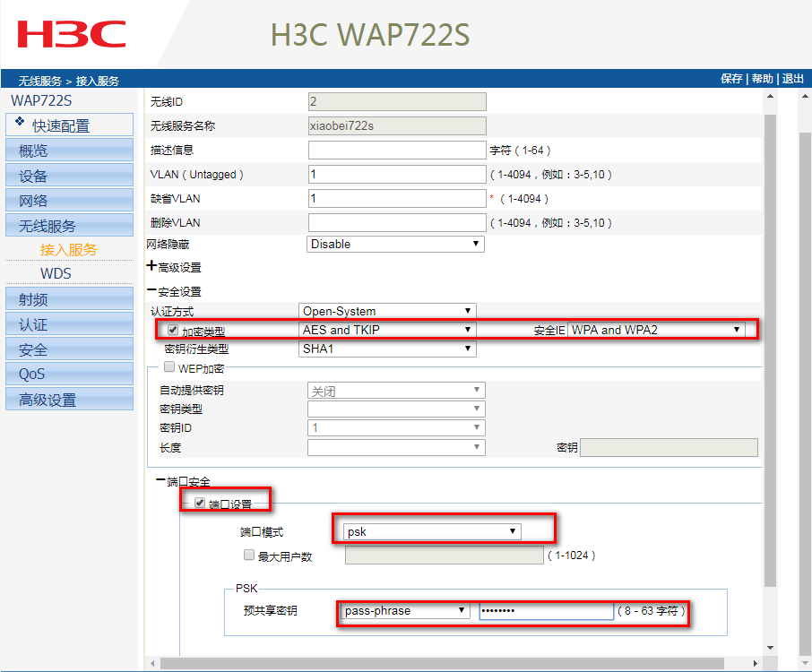Click the 预共享密钥 password field
The height and width of the screenshot is (672, 812).
547,610
